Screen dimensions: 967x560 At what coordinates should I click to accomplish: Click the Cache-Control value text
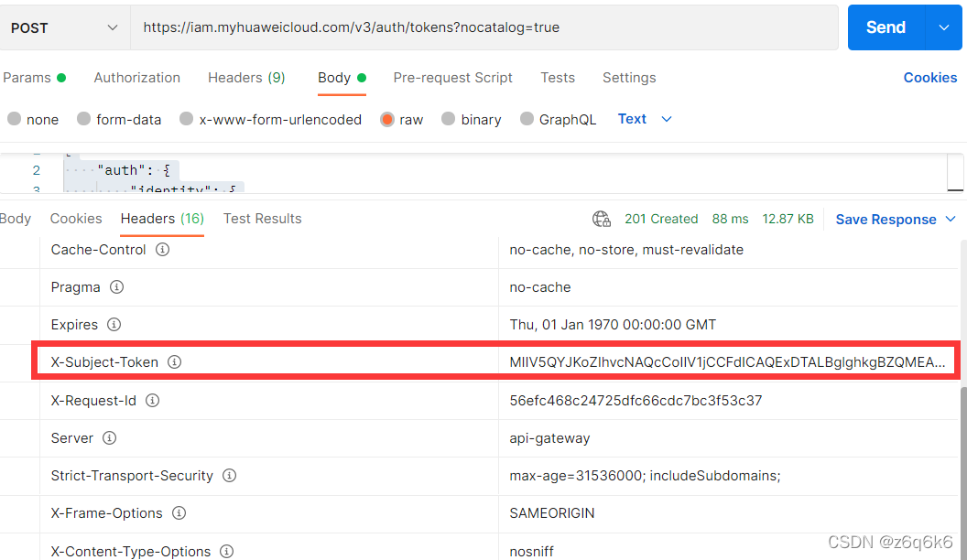626,250
